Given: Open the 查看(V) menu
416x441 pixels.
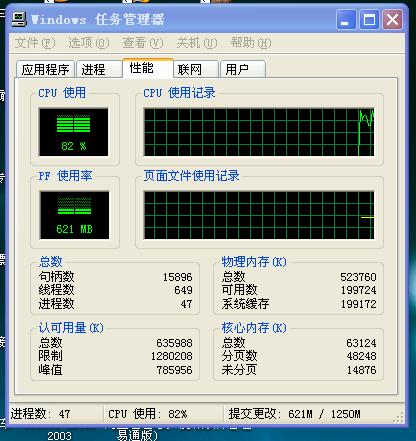Looking at the screenshot, I should (143, 43).
